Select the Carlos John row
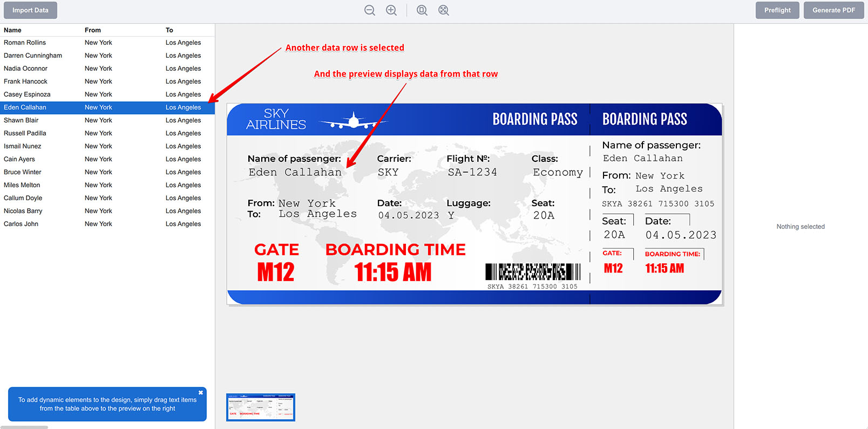The height and width of the screenshot is (429, 868). 107,224
